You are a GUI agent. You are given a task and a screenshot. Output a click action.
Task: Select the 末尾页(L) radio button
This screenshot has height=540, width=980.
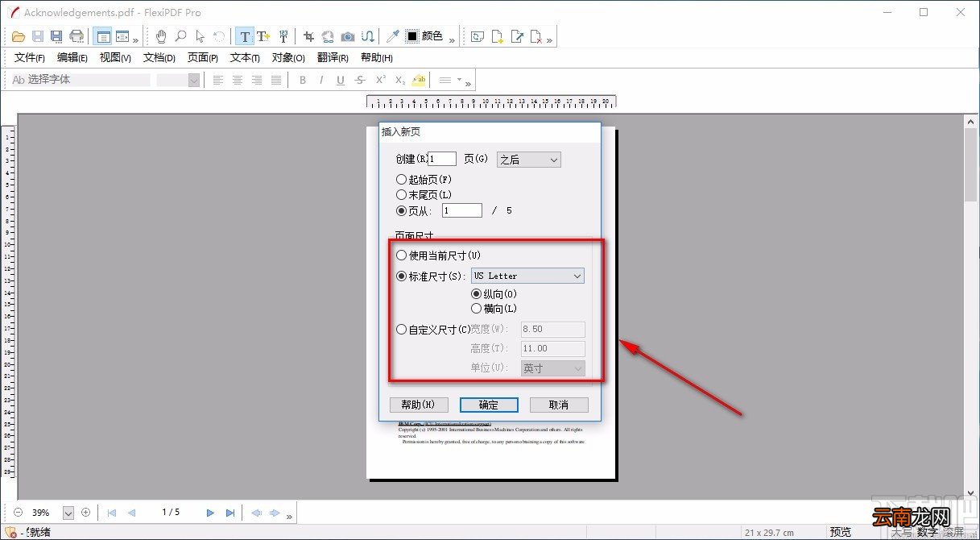coord(401,194)
